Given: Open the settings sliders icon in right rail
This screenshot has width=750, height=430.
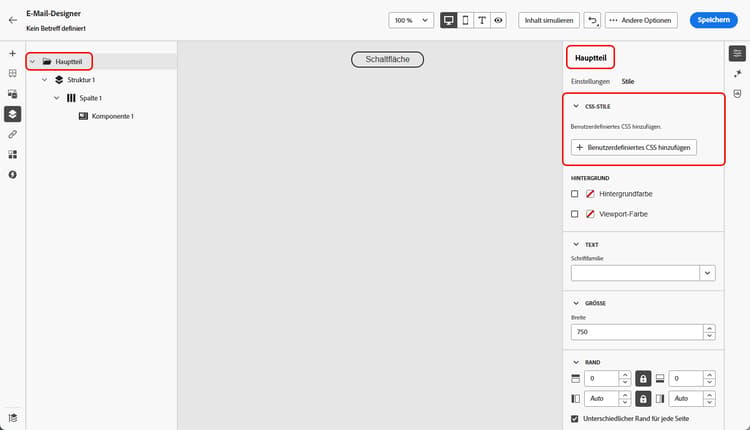Looking at the screenshot, I should (737, 53).
